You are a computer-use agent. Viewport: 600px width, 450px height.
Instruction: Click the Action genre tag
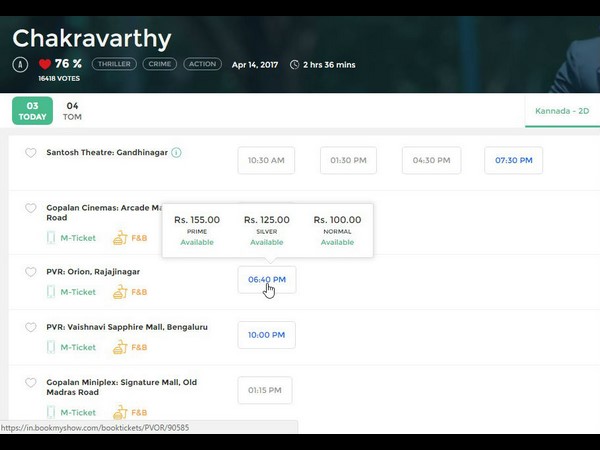pos(202,64)
